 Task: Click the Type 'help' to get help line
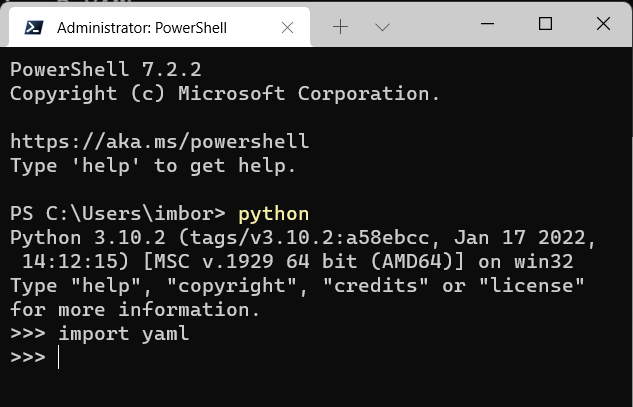[x=153, y=165]
